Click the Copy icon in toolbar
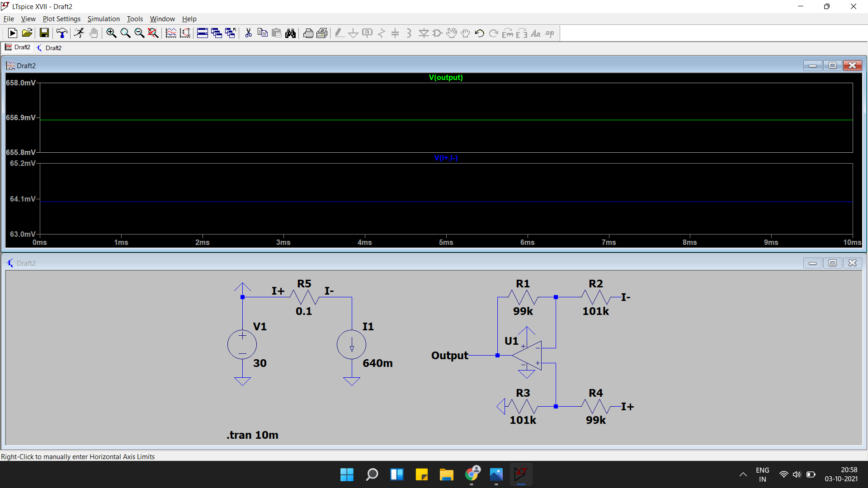The image size is (868, 488). coord(262,33)
